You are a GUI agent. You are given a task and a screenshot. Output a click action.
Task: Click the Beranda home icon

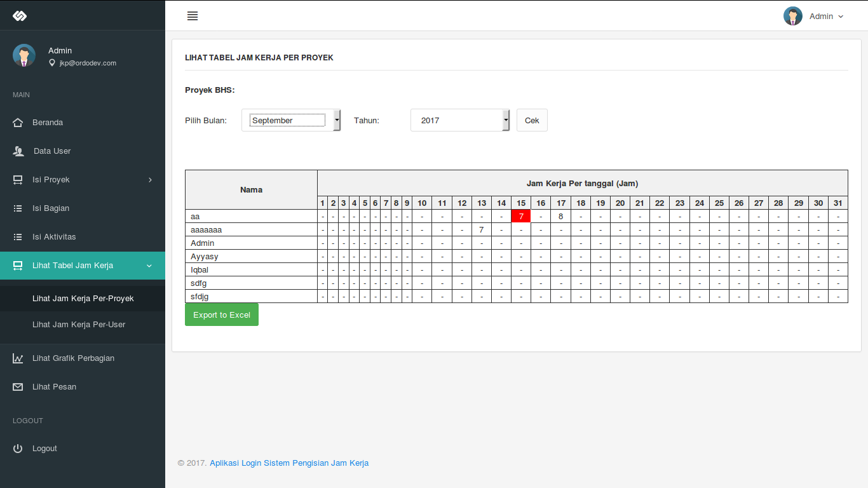pyautogui.click(x=18, y=123)
